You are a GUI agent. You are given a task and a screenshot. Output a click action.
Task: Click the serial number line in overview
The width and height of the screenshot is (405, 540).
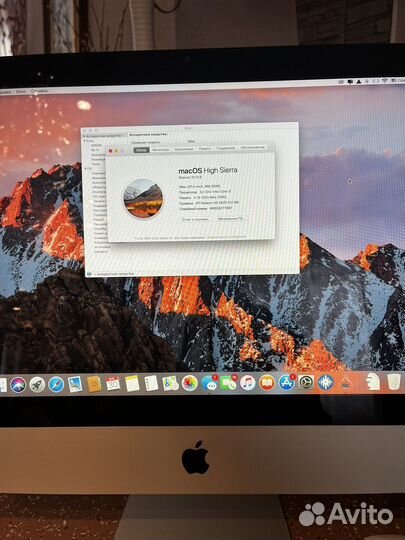(206, 209)
